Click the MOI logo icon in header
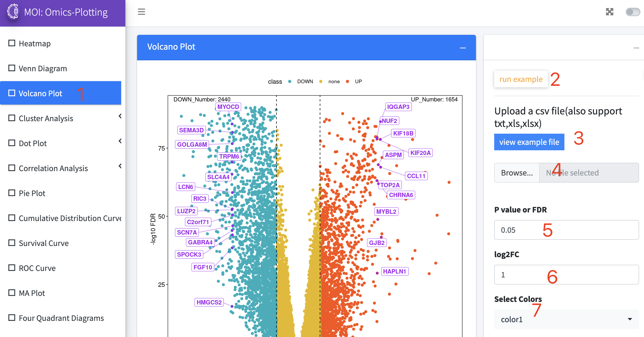644x337 pixels. 13,12
